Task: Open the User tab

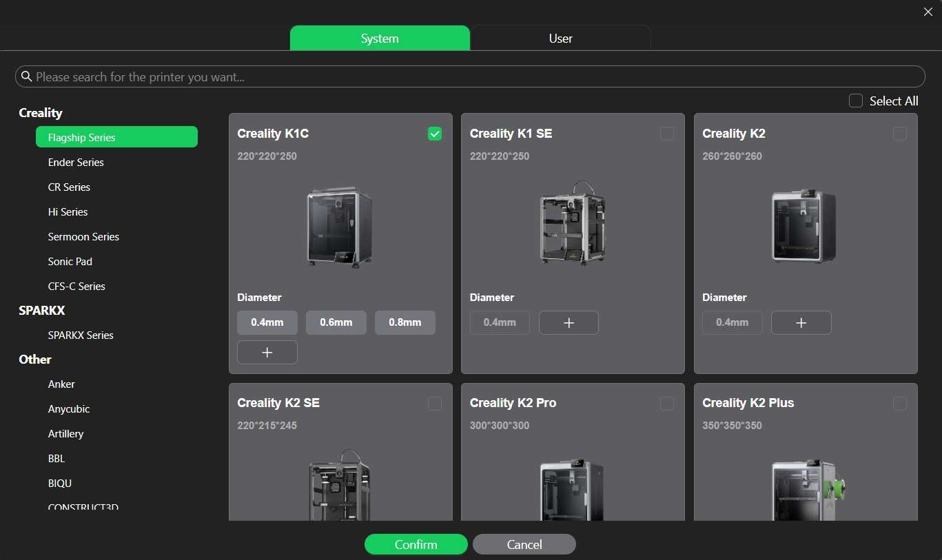Action: pos(561,39)
